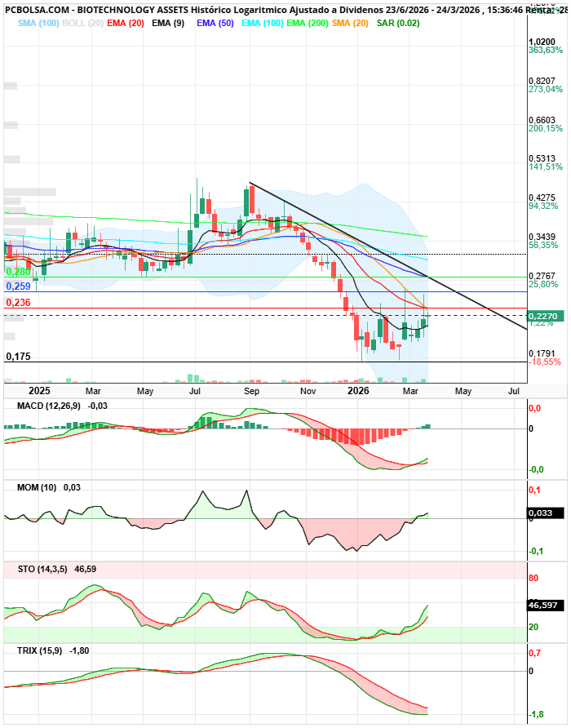Click the stochastic value tag 46,597
This screenshot has height=728, width=571.
coord(542,606)
